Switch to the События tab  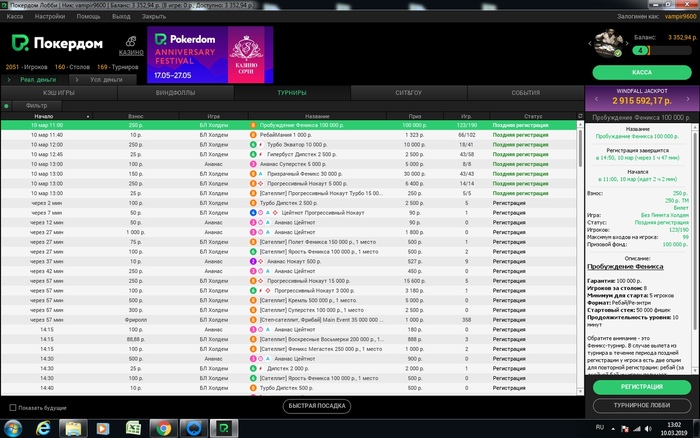tap(525, 93)
